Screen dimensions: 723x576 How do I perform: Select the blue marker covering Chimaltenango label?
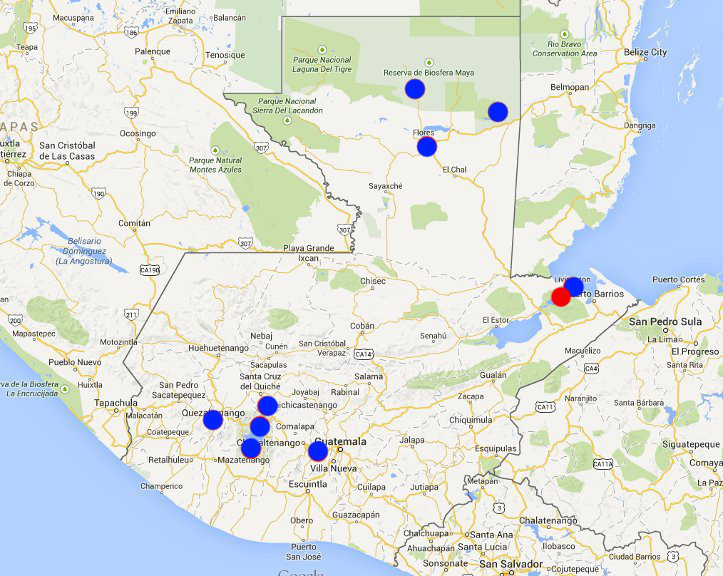click(251, 447)
